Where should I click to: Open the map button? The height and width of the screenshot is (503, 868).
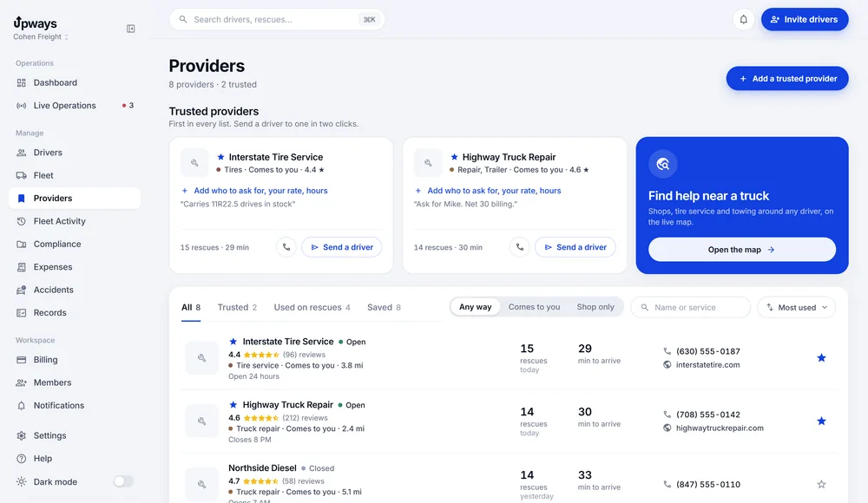coord(742,250)
